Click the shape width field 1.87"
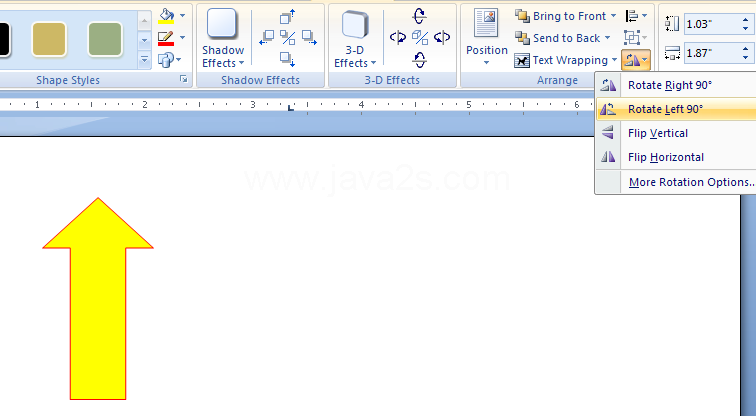Image resolution: width=756 pixels, height=416 pixels. (711, 53)
